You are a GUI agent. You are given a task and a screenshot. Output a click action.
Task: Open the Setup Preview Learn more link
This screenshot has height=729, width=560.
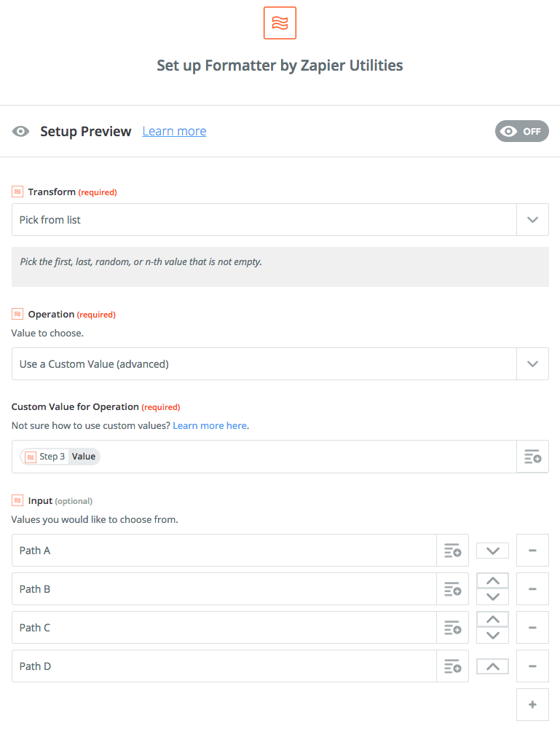[x=174, y=132]
